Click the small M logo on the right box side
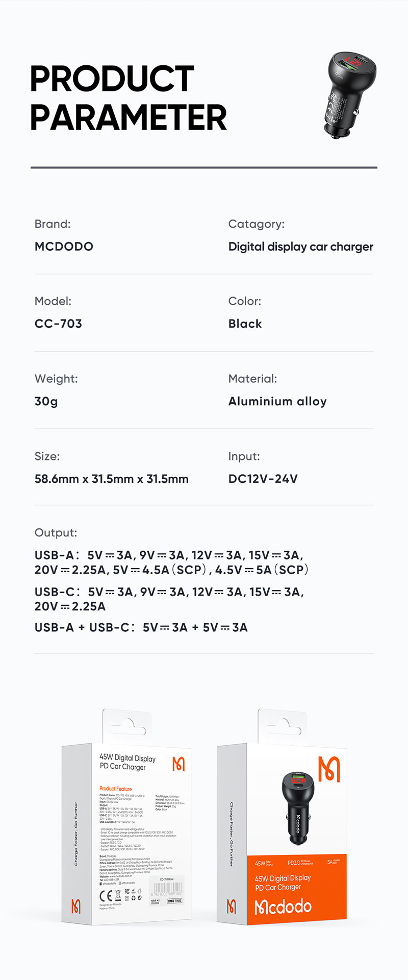 (231, 906)
